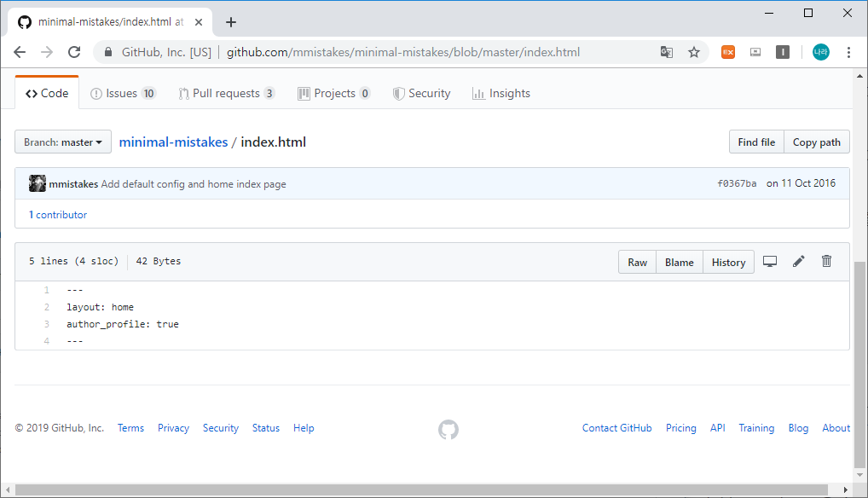868x498 pixels.
Task: Select line number 2 in code
Action: (x=47, y=307)
